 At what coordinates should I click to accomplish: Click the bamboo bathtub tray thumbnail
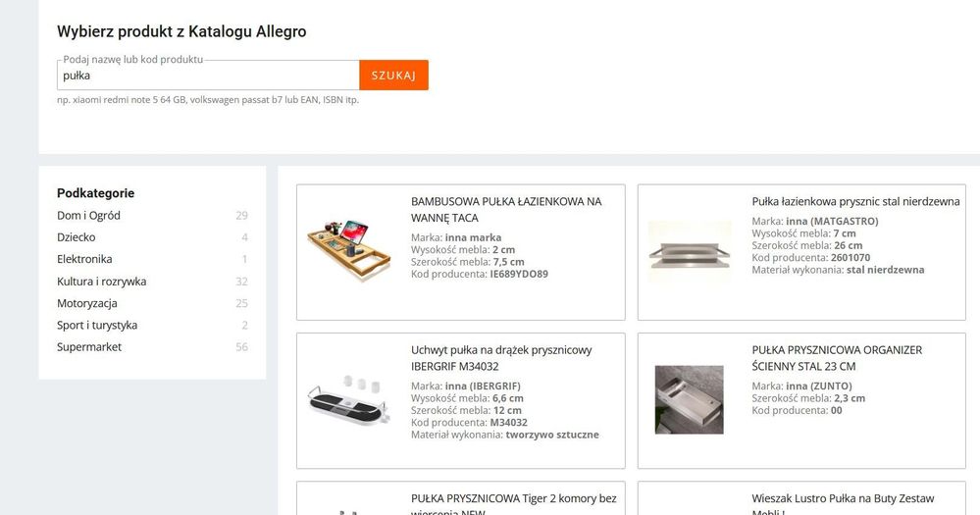pyautogui.click(x=349, y=250)
